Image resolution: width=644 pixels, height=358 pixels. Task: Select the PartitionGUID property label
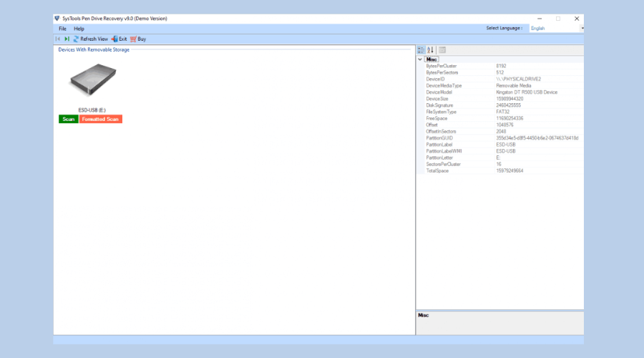pos(439,138)
